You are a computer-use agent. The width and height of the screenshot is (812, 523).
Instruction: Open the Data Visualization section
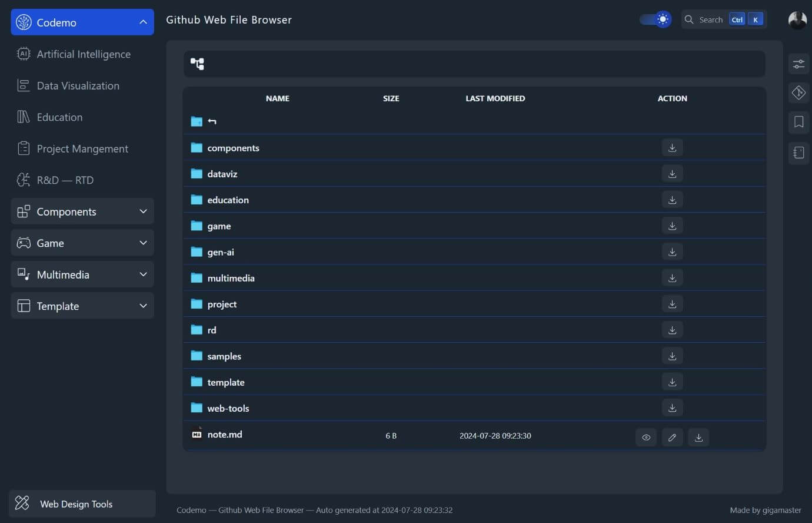[x=82, y=85]
